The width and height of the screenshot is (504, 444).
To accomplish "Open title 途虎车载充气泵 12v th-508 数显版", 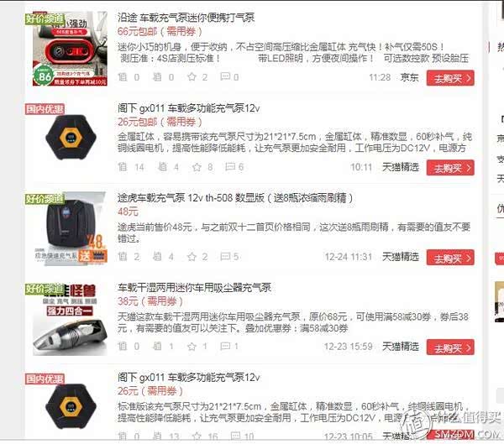I will tap(235, 197).
